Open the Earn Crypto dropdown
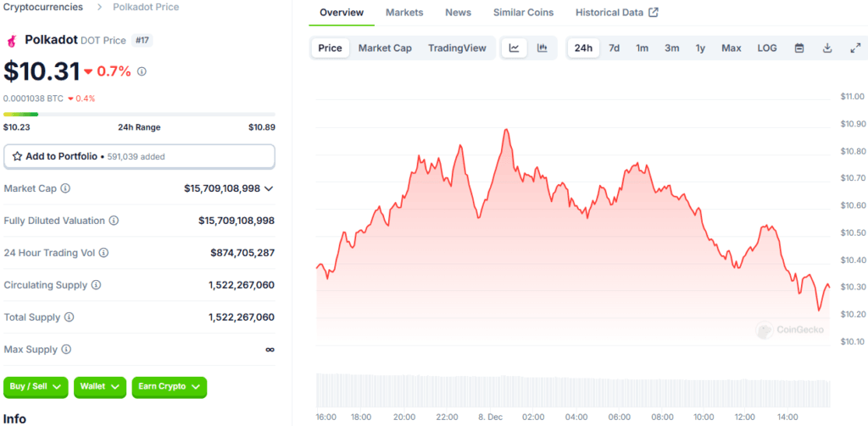The width and height of the screenshot is (868, 426). [169, 387]
